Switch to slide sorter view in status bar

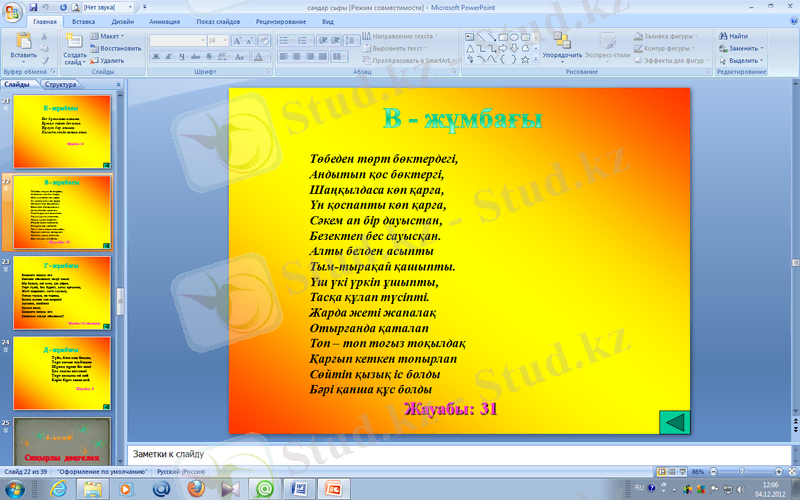click(671, 471)
